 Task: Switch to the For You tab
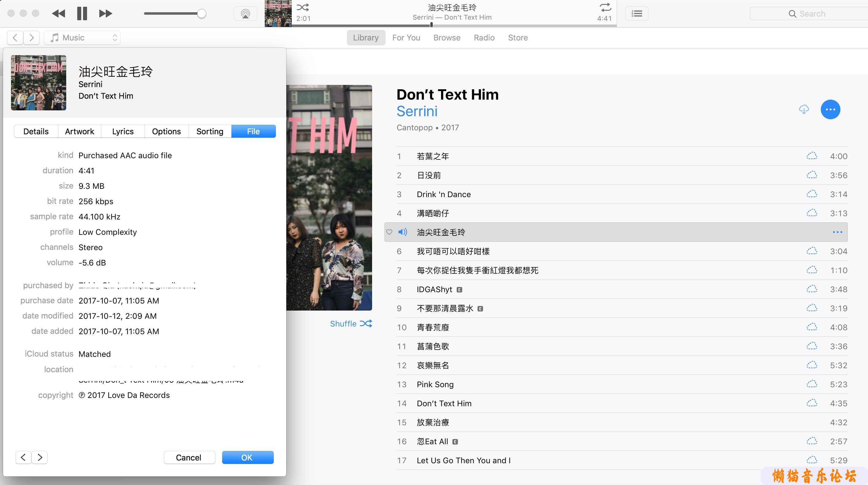pos(406,37)
